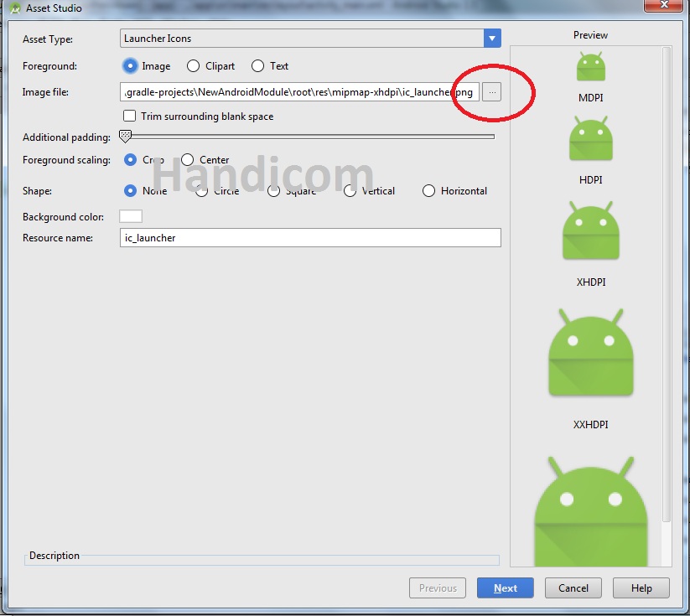The height and width of the screenshot is (616, 690).
Task: Open the image file browse button
Action: click(491, 92)
